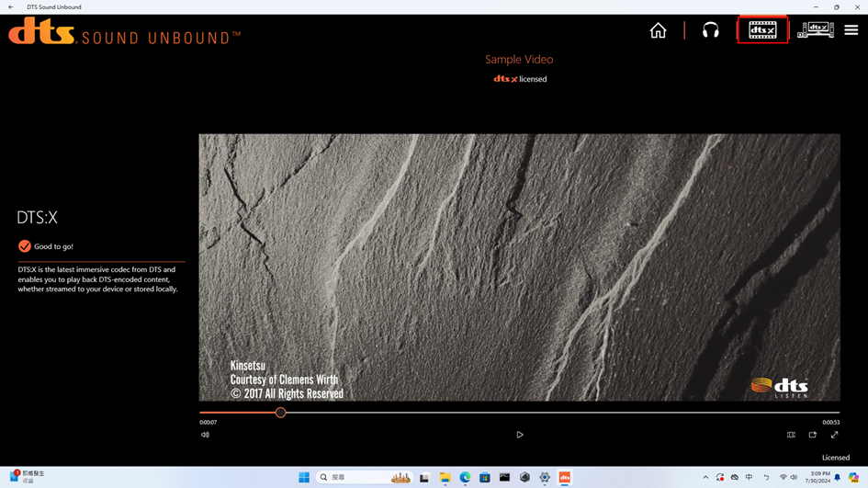868x488 pixels.
Task: Open the Home page icon
Action: coord(658,30)
